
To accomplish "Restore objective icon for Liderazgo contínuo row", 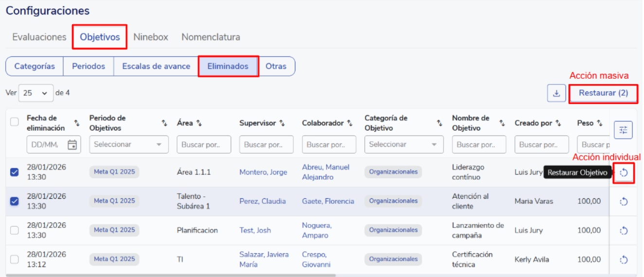I will pos(624,173).
